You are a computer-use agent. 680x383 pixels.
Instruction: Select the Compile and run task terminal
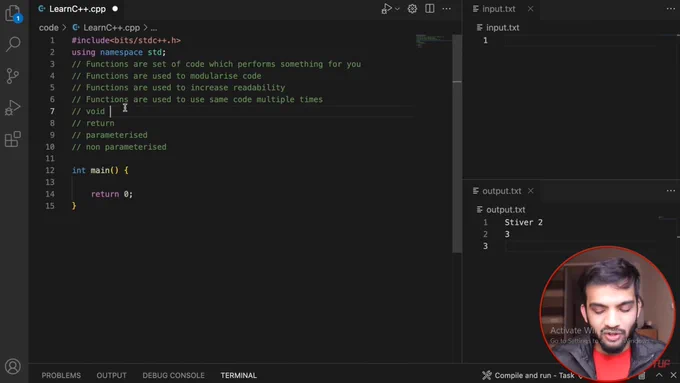(x=533, y=375)
